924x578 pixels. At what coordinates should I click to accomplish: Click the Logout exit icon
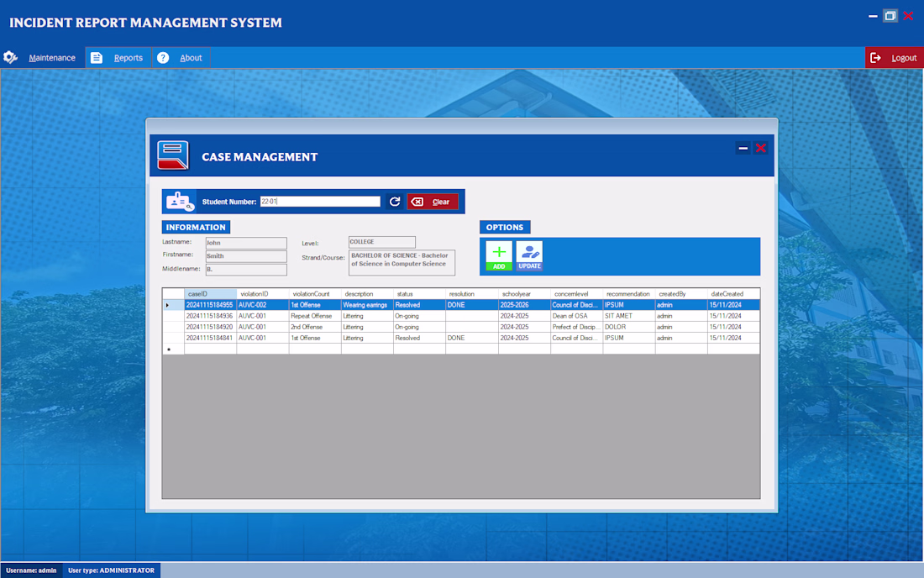[x=875, y=58]
